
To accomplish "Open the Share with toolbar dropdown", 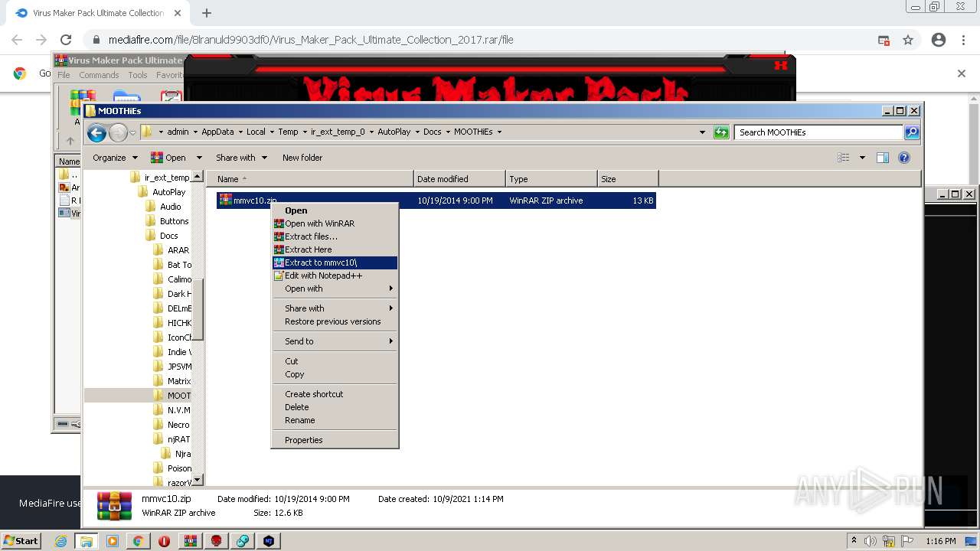I will 241,158.
